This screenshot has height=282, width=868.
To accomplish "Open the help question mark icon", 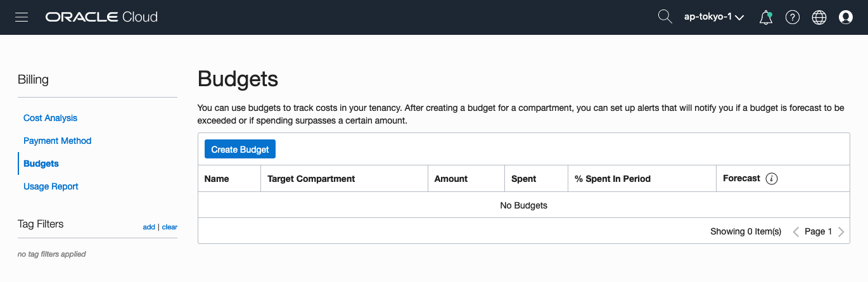I will pos(793,17).
